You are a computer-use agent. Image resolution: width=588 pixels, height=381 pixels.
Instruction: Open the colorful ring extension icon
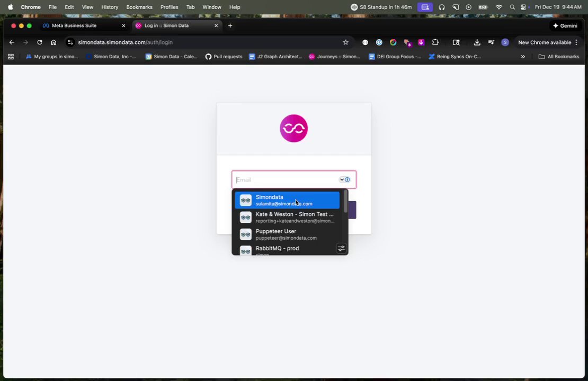point(393,42)
